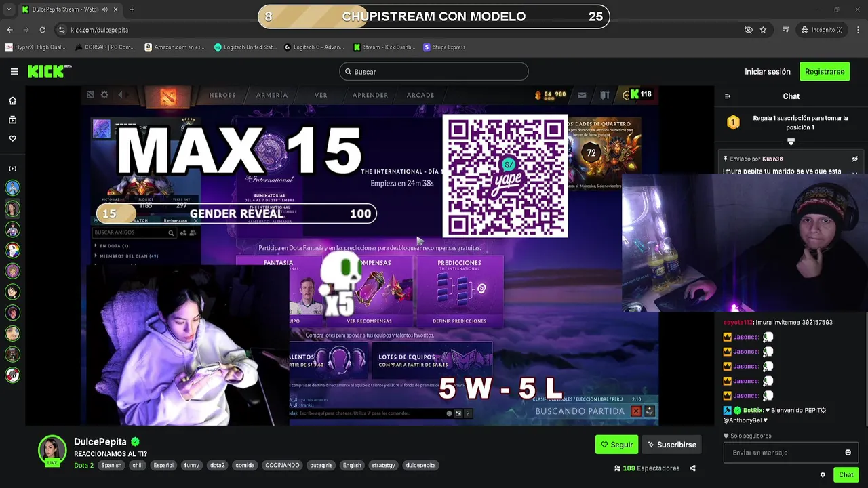Click the green Chat send button
The width and height of the screenshot is (868, 488).
pyautogui.click(x=846, y=474)
